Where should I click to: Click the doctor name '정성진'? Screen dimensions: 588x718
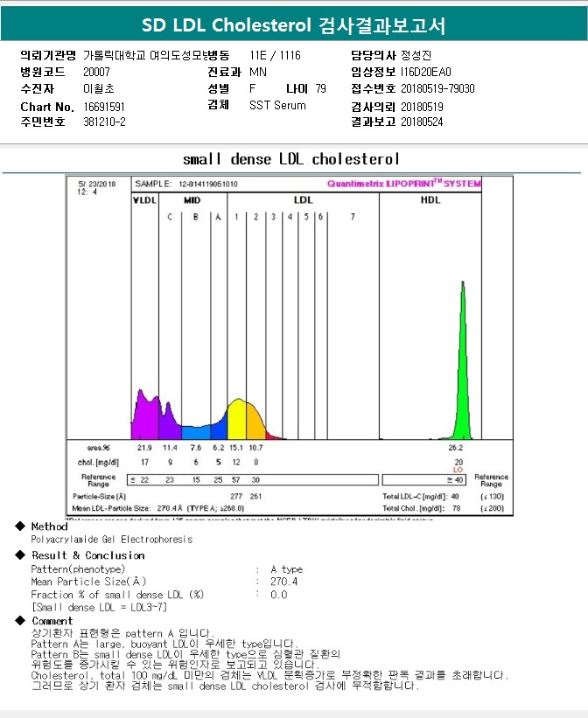point(416,55)
